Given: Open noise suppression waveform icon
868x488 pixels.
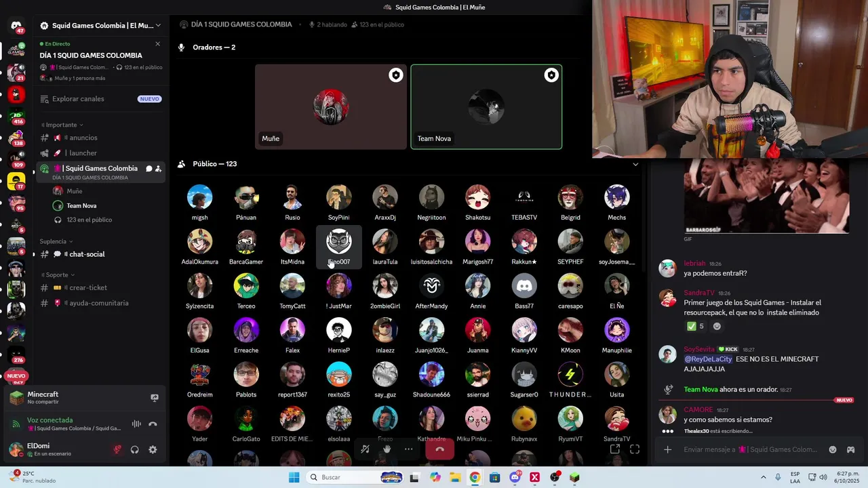Looking at the screenshot, I should 136,424.
